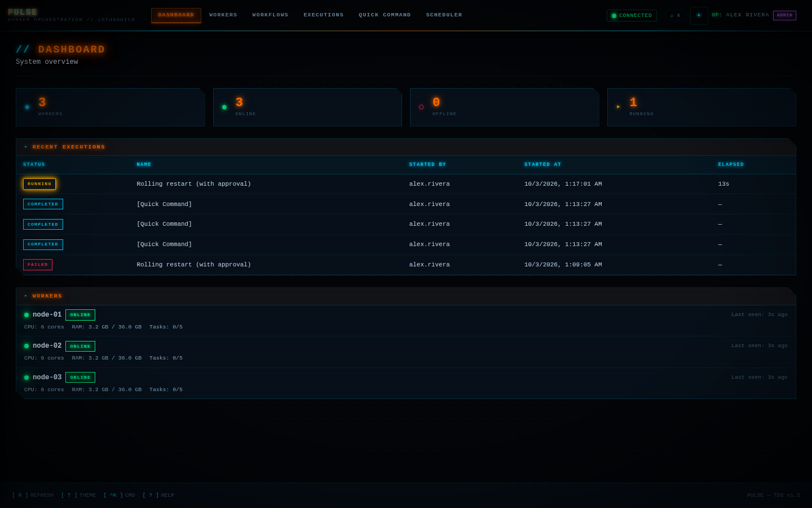The height and width of the screenshot is (508, 812).
Task: Click the Workers stat card icon
Action: pos(27,107)
